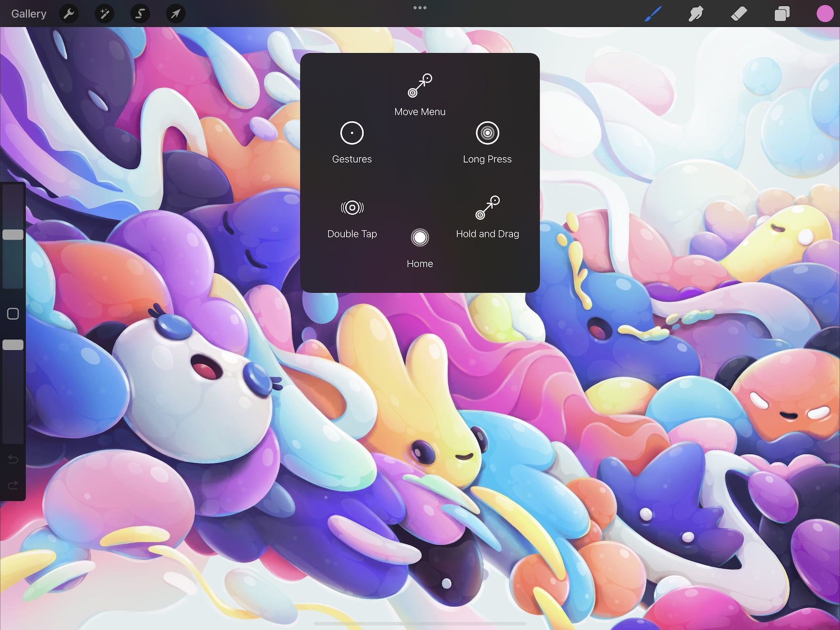Click the brush opacity slider handle
Screen dimensions: 840x630
click(x=13, y=345)
